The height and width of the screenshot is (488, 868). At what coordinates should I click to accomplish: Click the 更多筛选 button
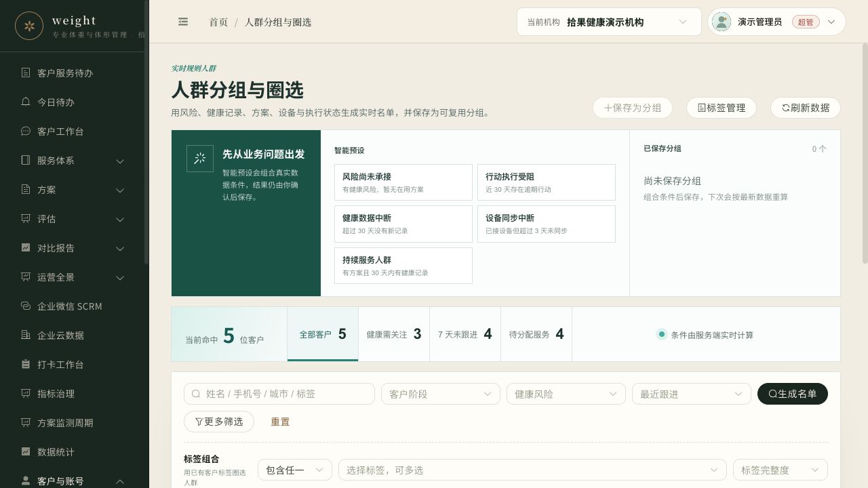pos(219,422)
